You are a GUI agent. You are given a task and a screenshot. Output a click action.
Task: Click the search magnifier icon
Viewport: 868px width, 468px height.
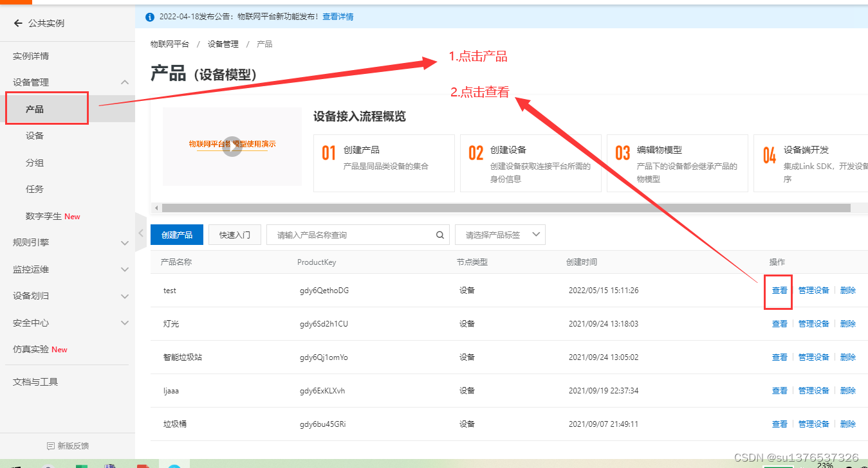pyautogui.click(x=440, y=235)
